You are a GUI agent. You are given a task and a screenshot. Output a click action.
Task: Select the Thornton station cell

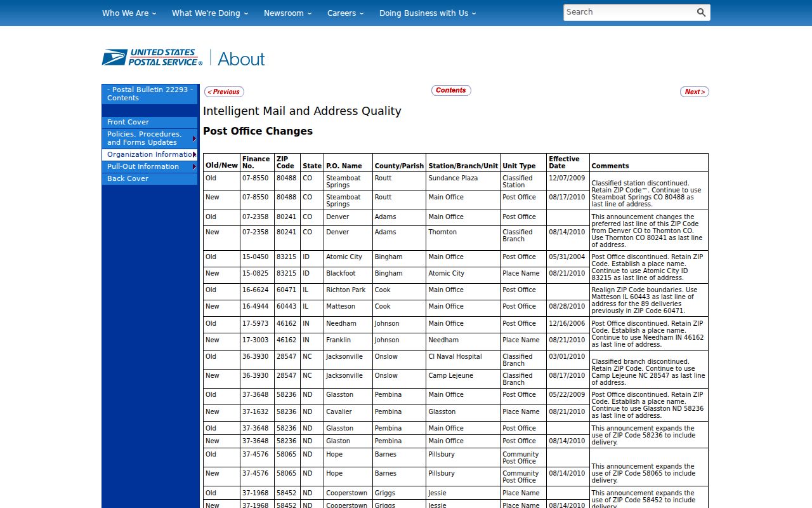(463, 238)
